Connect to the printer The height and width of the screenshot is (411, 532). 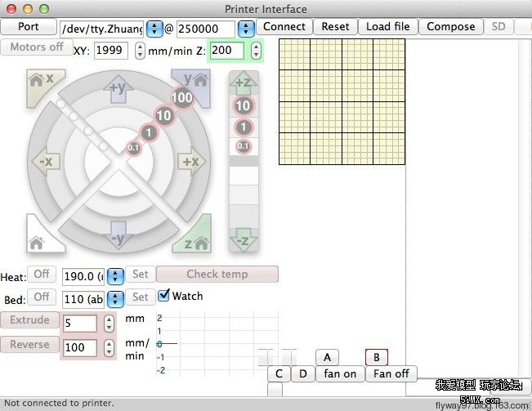tap(284, 26)
